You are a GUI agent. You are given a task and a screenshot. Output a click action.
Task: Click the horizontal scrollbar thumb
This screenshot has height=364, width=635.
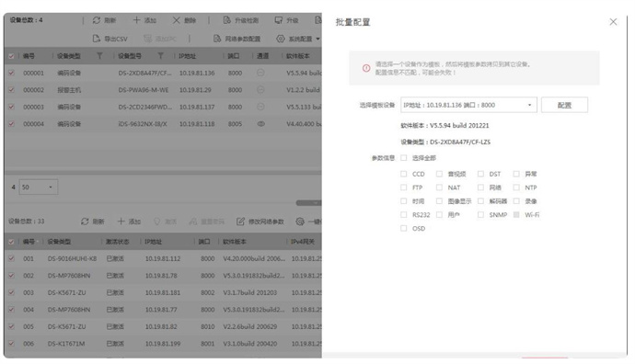[x=308, y=202]
